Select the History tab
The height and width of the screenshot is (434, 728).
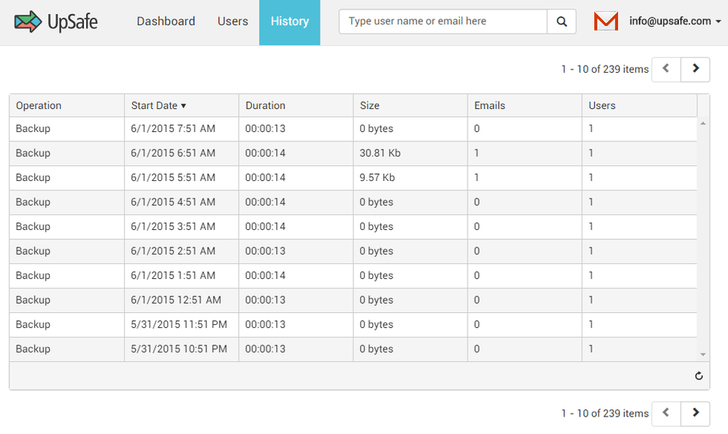[x=289, y=21]
